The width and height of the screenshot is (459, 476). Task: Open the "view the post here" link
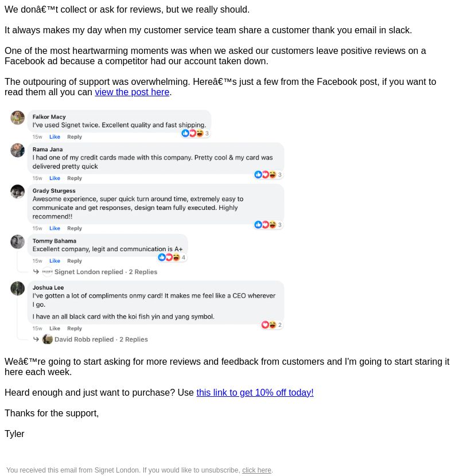132,92
